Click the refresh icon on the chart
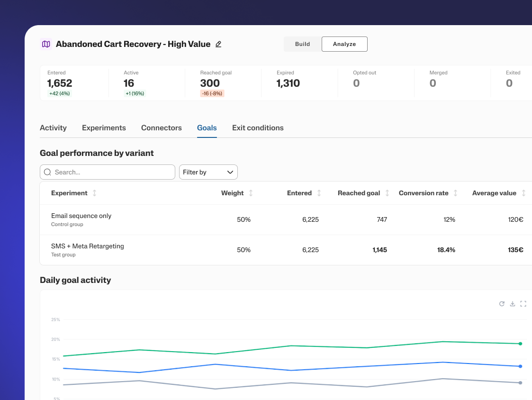Image resolution: width=532 pixels, height=400 pixels. (x=502, y=304)
